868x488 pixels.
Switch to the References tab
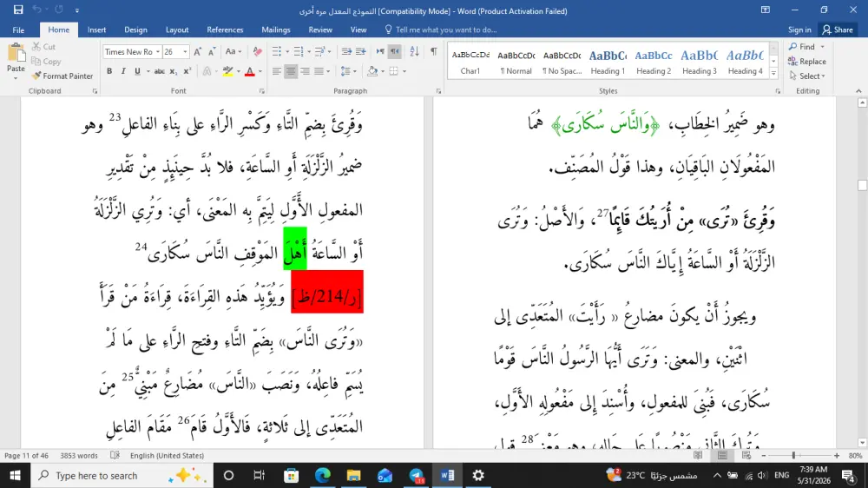(225, 30)
